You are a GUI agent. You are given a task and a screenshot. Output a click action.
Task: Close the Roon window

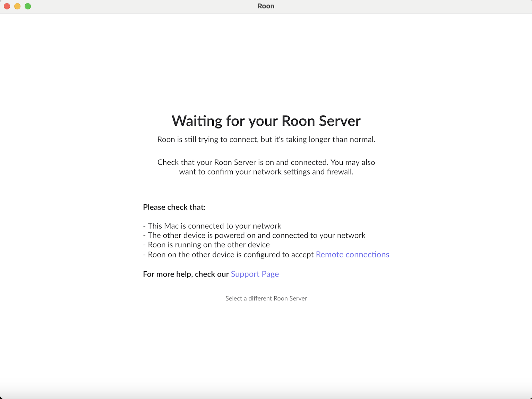coord(7,6)
